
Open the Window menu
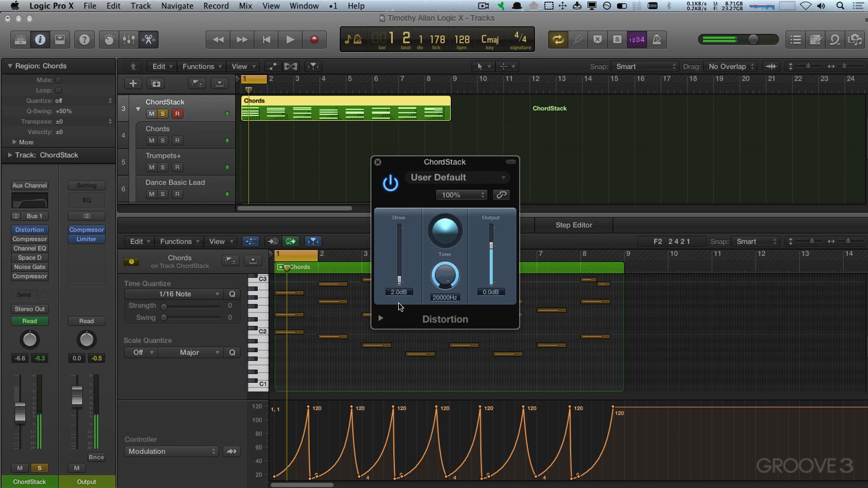pyautogui.click(x=304, y=6)
